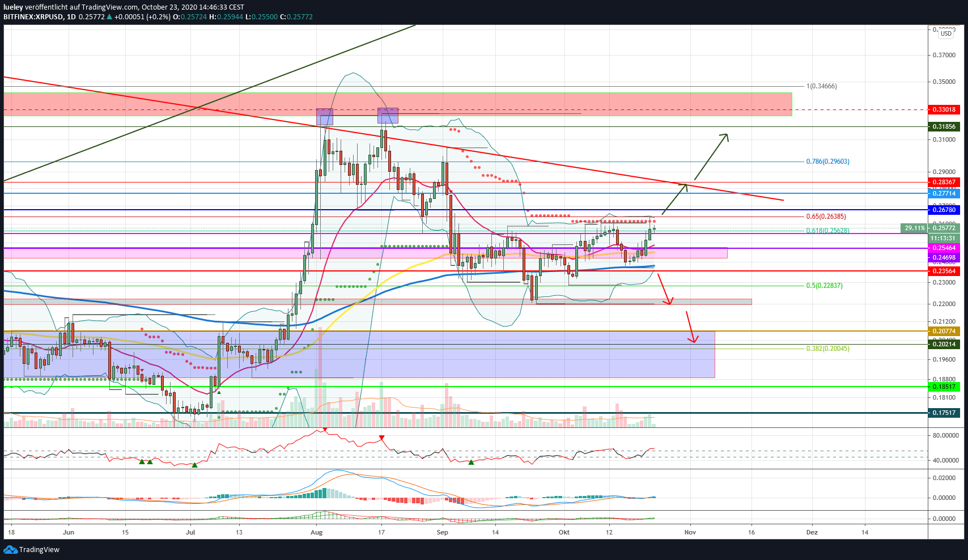Click the 0.21200 price scale tick
The image size is (968, 560).
[944, 321]
